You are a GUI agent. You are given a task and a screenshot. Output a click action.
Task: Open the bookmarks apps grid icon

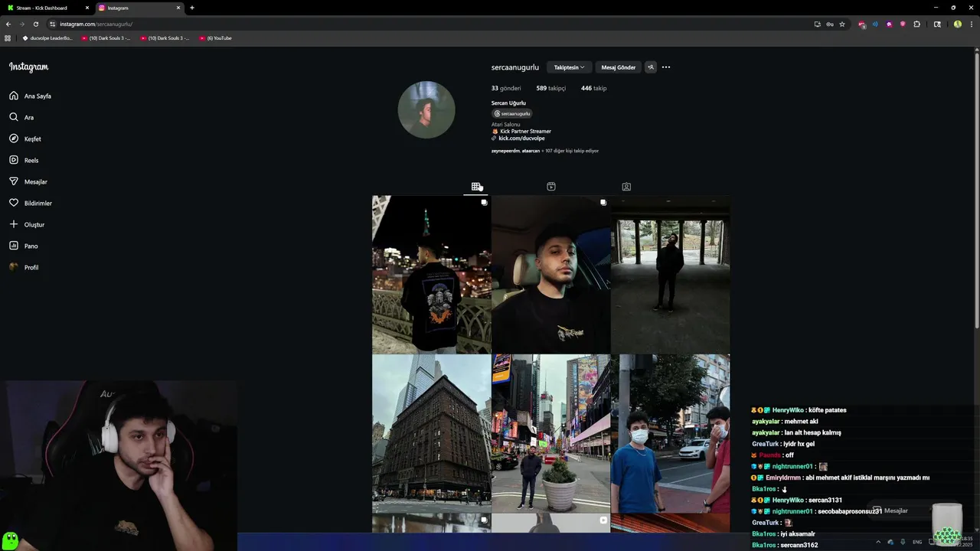pos(8,38)
